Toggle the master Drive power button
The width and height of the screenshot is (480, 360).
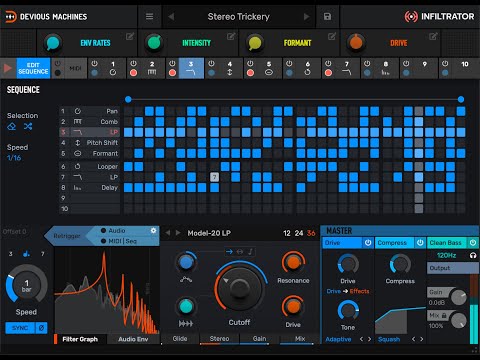coord(368,243)
